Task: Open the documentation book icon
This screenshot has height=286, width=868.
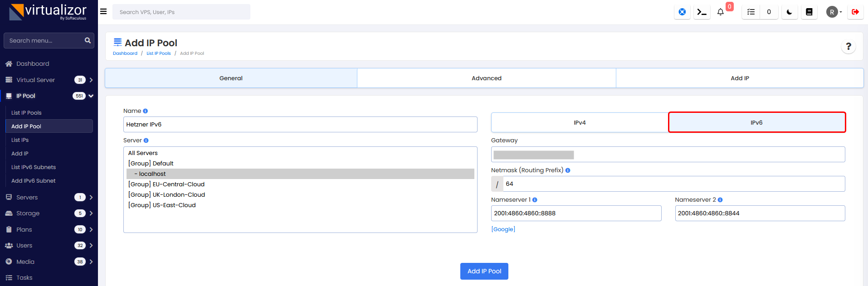Action: 809,12
